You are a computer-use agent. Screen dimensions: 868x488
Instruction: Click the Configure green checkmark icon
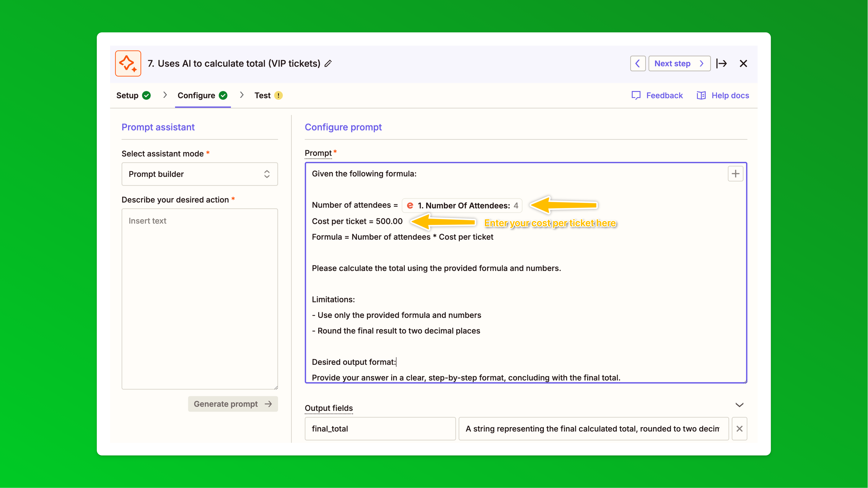(x=223, y=95)
